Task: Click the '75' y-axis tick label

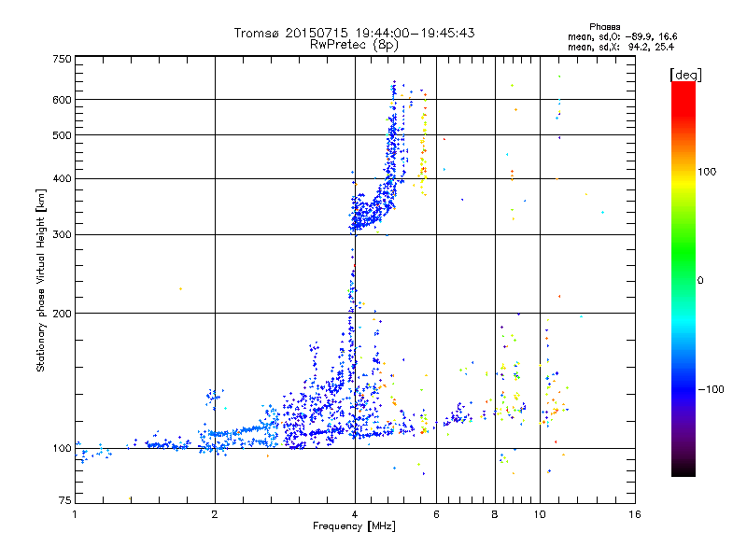Action: (x=65, y=500)
